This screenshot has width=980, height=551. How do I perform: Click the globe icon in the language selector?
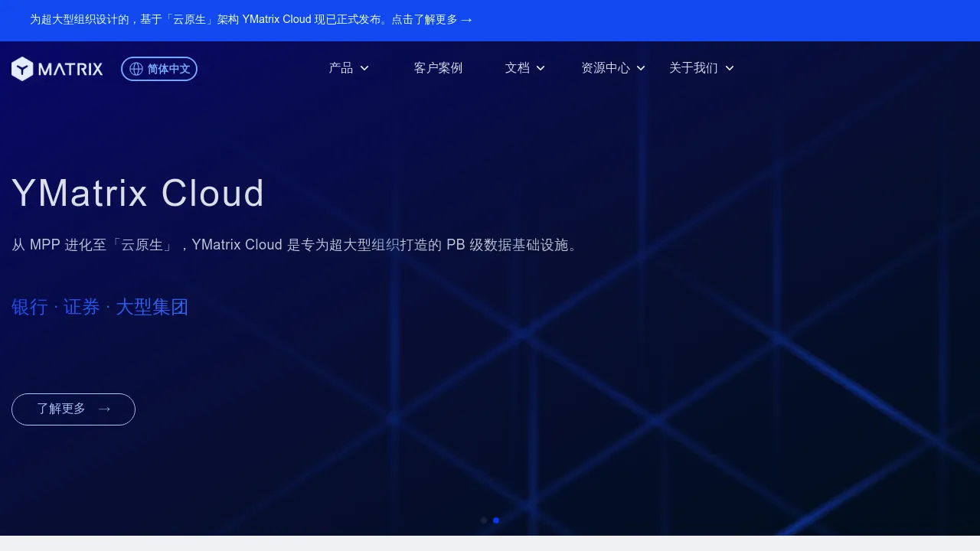[x=136, y=69]
